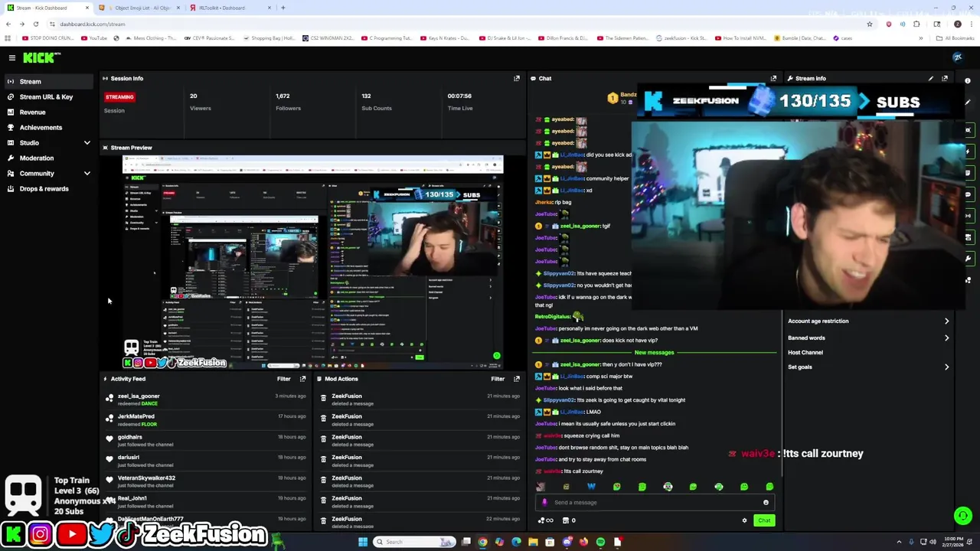Click zeel_isa_gooner activity entry
Screen dimensions: 980x551
click(x=207, y=399)
